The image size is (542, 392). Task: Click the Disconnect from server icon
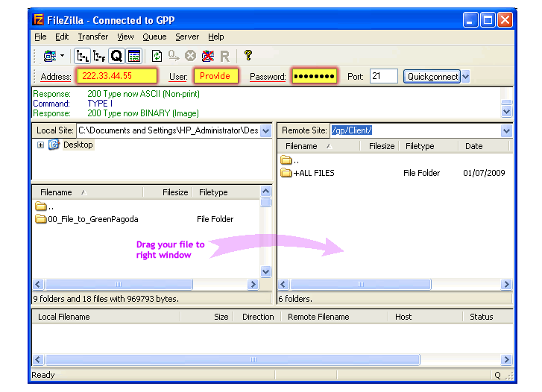(207, 56)
